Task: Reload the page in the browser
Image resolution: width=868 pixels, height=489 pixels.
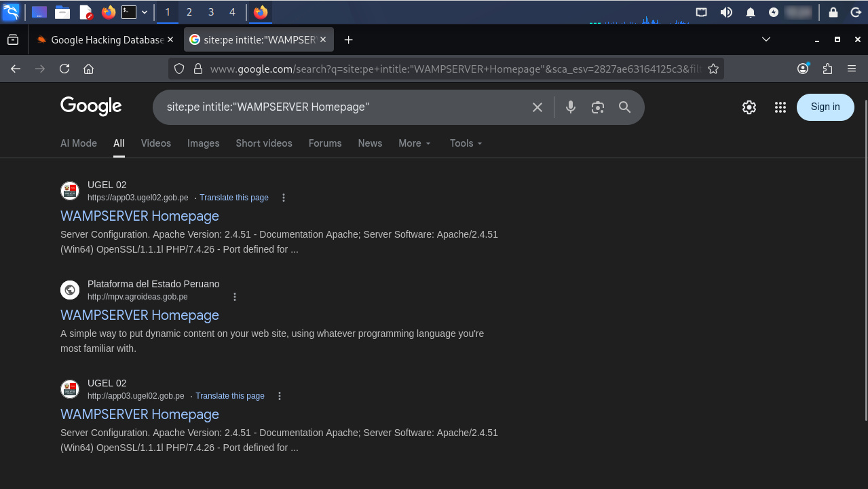Action: [64, 69]
